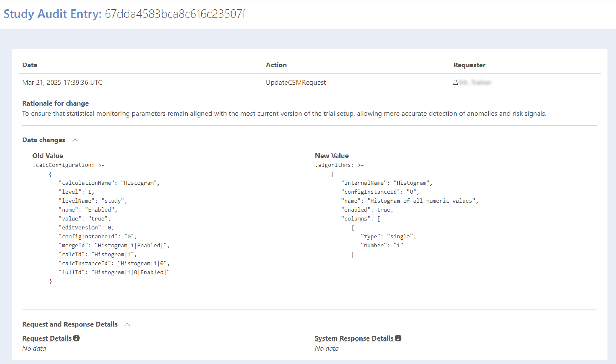Click the "number": "1" line

(x=382, y=245)
